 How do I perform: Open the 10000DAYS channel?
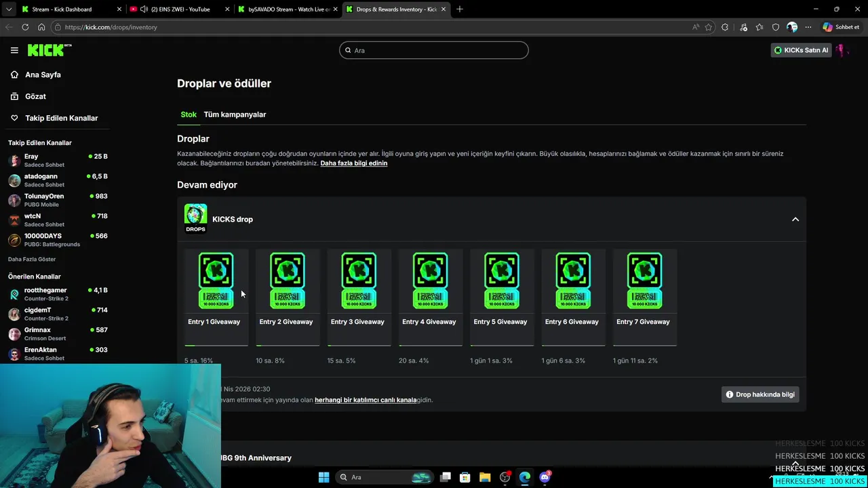58,239
